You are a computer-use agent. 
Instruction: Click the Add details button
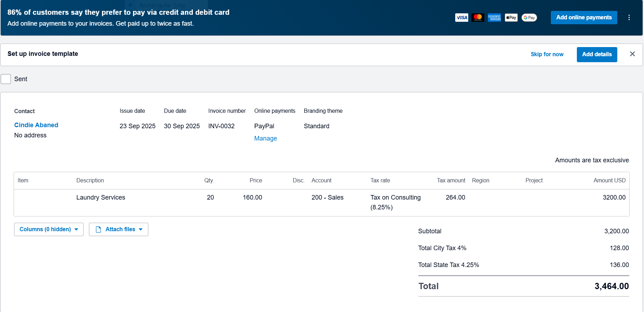click(x=597, y=54)
